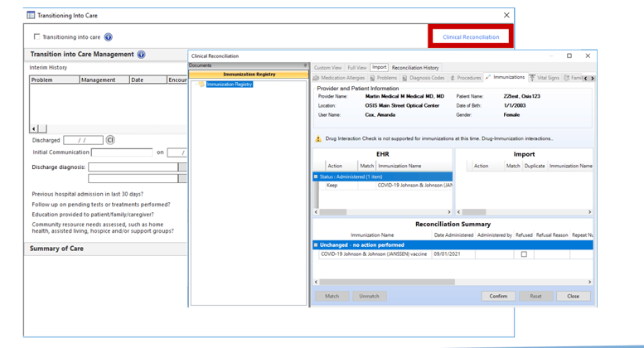Maximize the Clinical Reconciliation window

(x=569, y=56)
